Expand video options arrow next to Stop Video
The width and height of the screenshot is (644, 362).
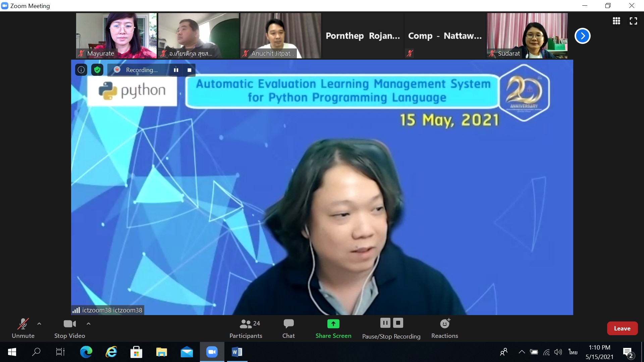(89, 324)
